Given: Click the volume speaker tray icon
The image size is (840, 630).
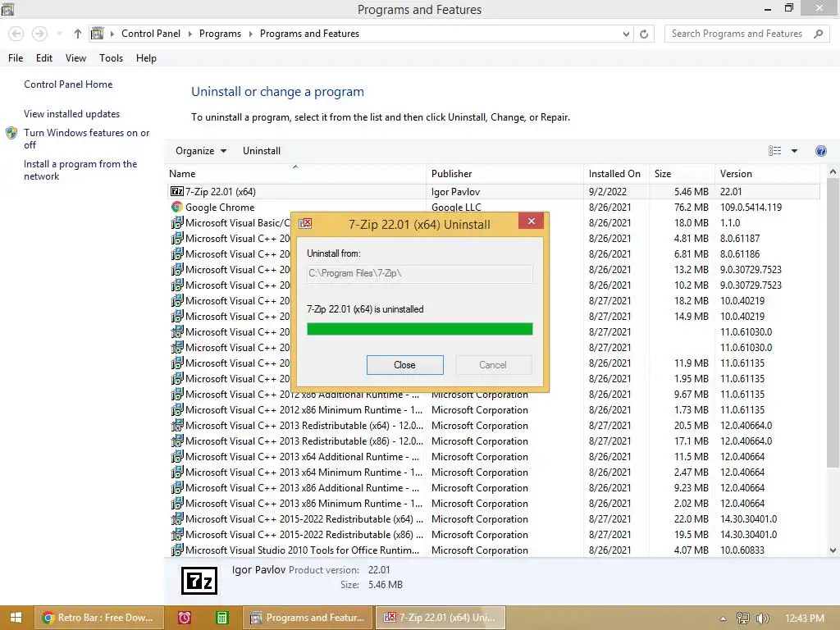Looking at the screenshot, I should pyautogui.click(x=763, y=619).
